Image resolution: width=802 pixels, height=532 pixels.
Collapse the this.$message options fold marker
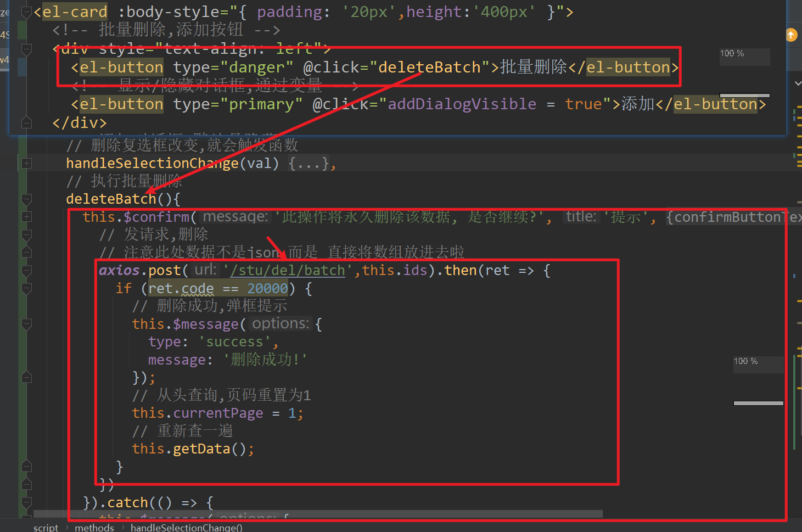tap(26, 324)
